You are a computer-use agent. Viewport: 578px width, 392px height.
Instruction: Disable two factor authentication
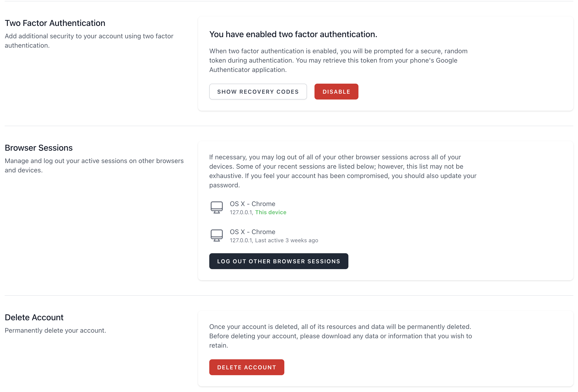click(x=336, y=92)
